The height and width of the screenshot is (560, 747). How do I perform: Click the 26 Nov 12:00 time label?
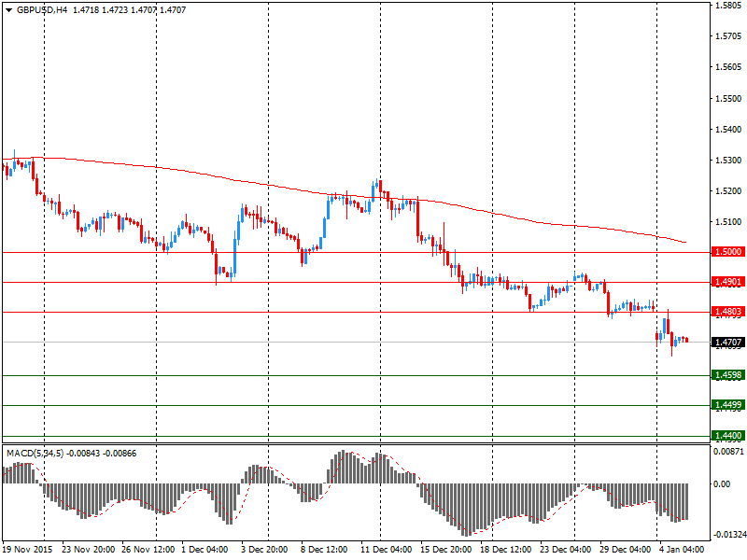pyautogui.click(x=148, y=549)
